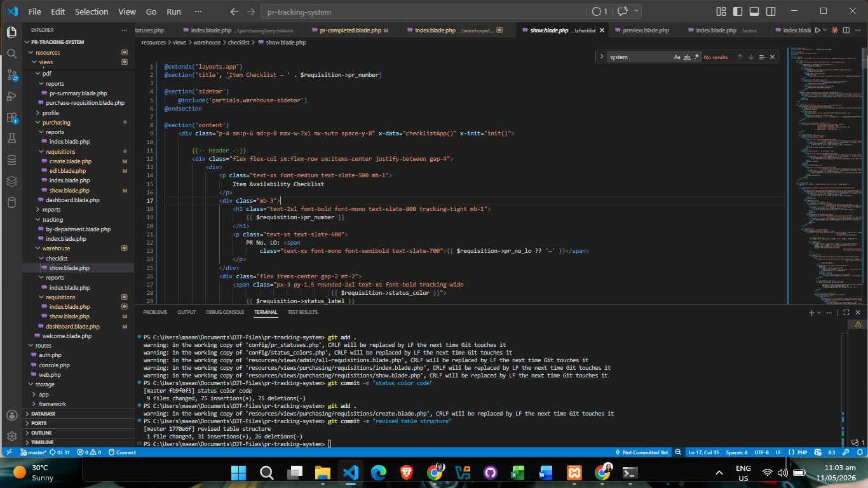Switch to the PROBLEMS panel tab
The width and height of the screenshot is (868, 488).
coord(155,312)
